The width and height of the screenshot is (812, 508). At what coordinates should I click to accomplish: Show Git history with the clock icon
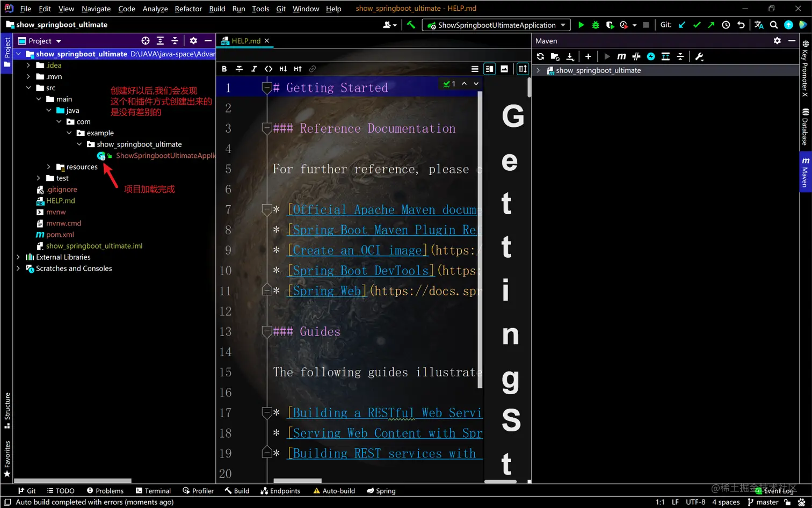coord(726,25)
